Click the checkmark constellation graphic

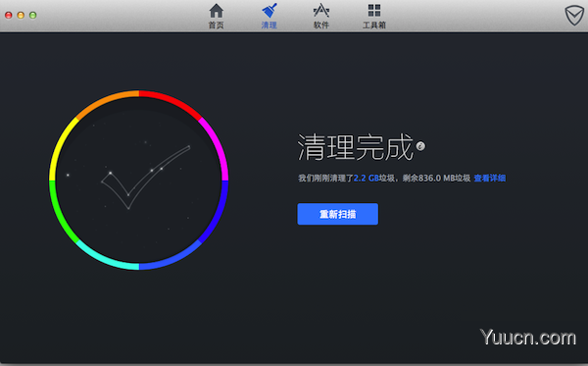[x=145, y=178]
